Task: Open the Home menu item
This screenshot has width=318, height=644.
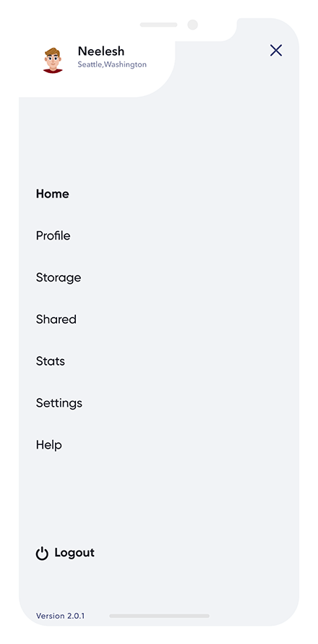Action: [x=53, y=193]
